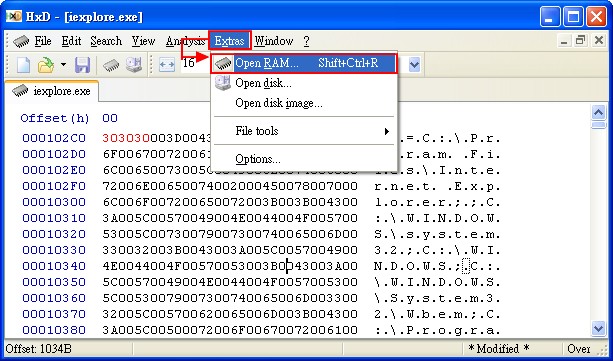613x361 pixels.
Task: Select Open disk image... menu entry
Action: tap(304, 103)
